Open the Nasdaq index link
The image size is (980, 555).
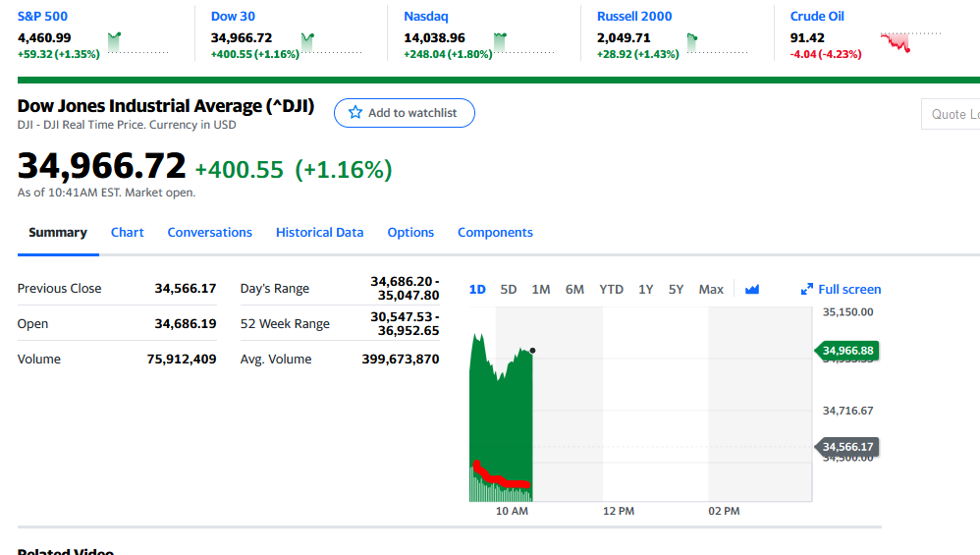(x=426, y=17)
